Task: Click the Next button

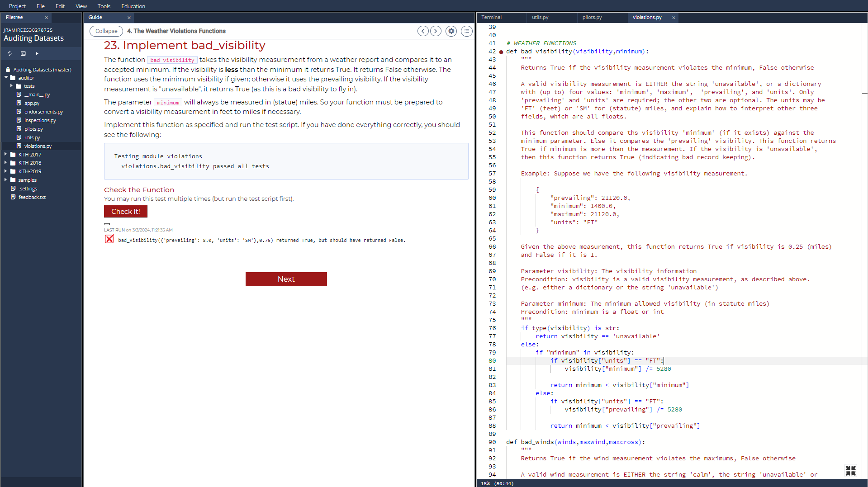Action: coord(286,279)
